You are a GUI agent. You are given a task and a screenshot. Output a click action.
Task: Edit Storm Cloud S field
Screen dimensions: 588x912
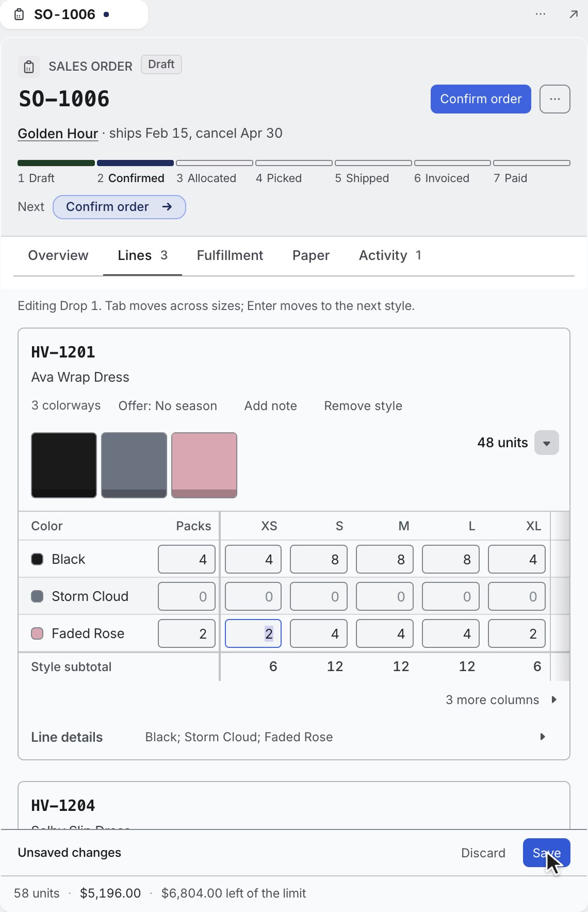(319, 596)
